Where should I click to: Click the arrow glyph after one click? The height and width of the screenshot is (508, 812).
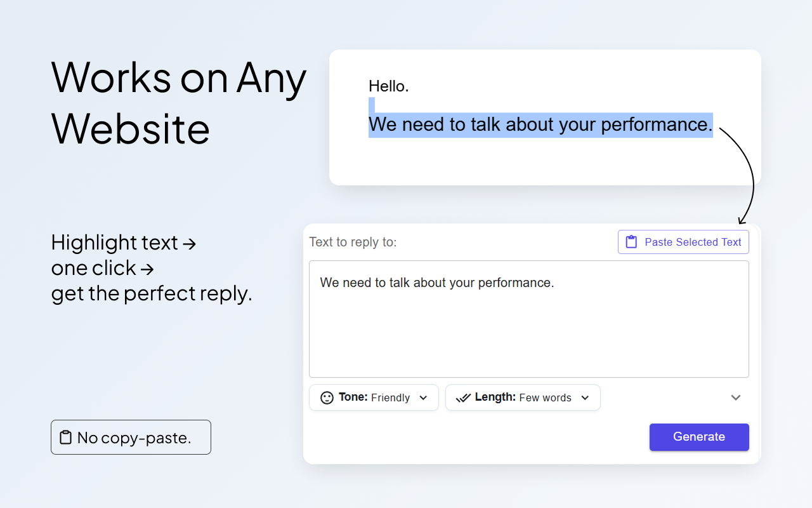[x=147, y=268]
